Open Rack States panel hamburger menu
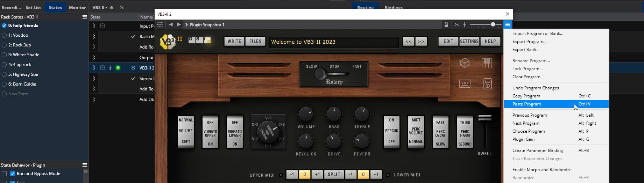The image size is (644, 183). coord(84,17)
